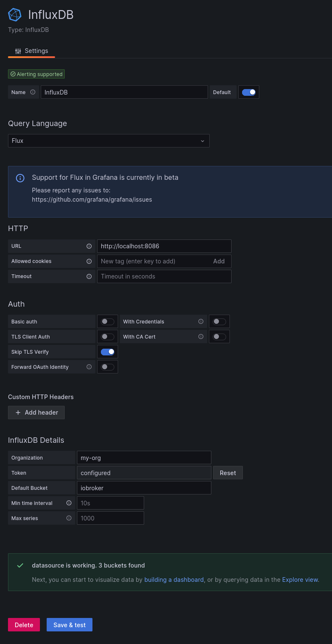Click the "Type: InfluxDB" subtitle
Viewport: 332px width, 644px height.
point(29,30)
